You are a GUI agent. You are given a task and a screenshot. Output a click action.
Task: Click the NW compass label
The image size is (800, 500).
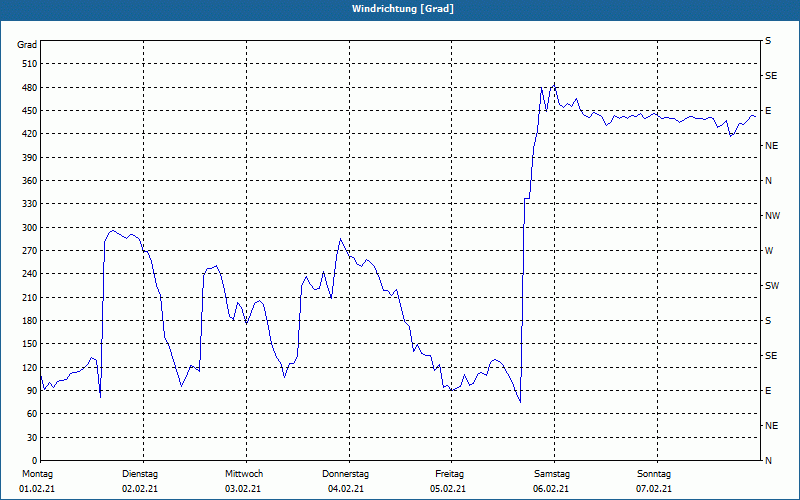pos(772,216)
